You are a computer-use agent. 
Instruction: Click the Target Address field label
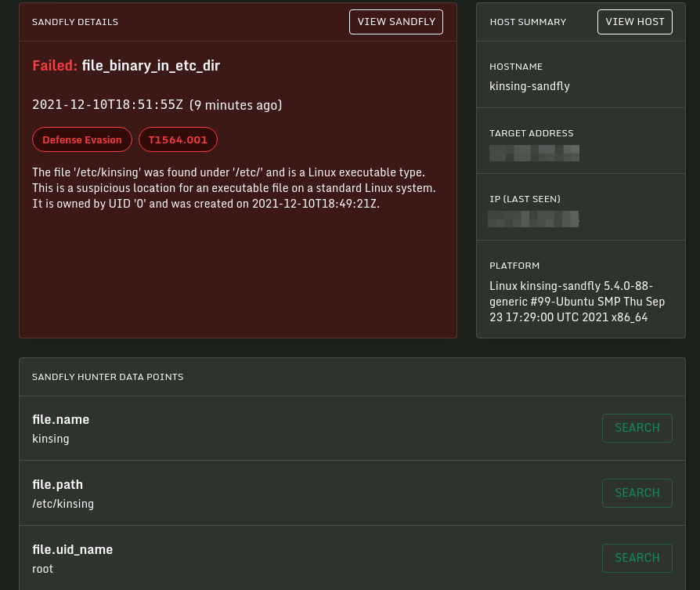tap(531, 133)
